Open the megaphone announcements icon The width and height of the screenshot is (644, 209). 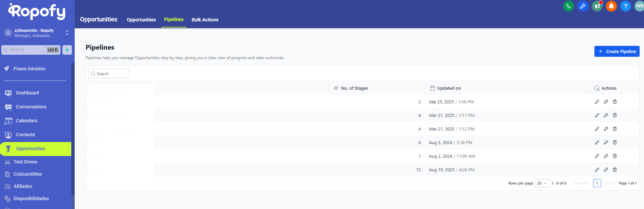[597, 6]
